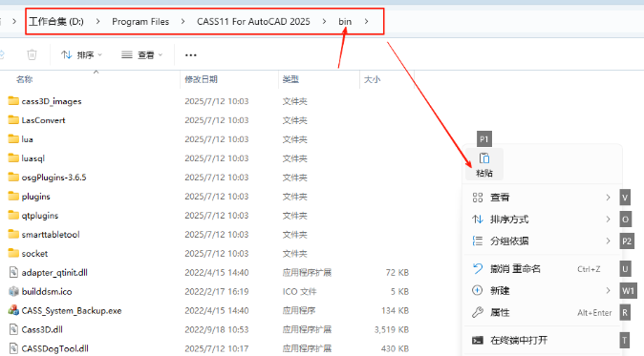Sort by 名称 column header
The image size is (644, 356).
(24, 79)
